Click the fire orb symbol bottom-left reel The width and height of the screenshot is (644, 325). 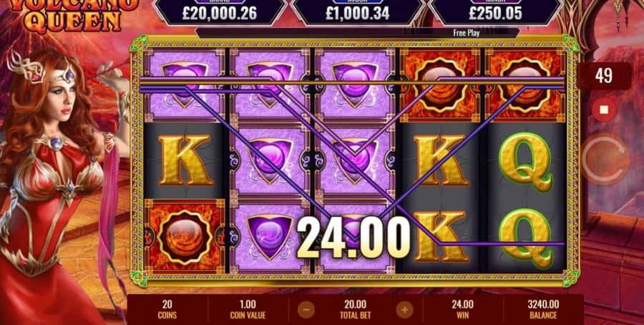185,237
